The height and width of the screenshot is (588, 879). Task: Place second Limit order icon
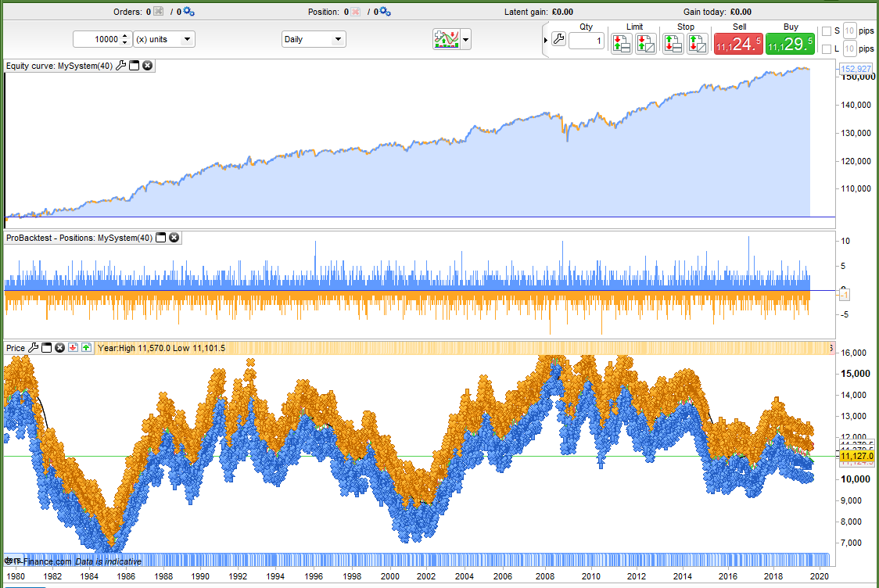pos(646,43)
